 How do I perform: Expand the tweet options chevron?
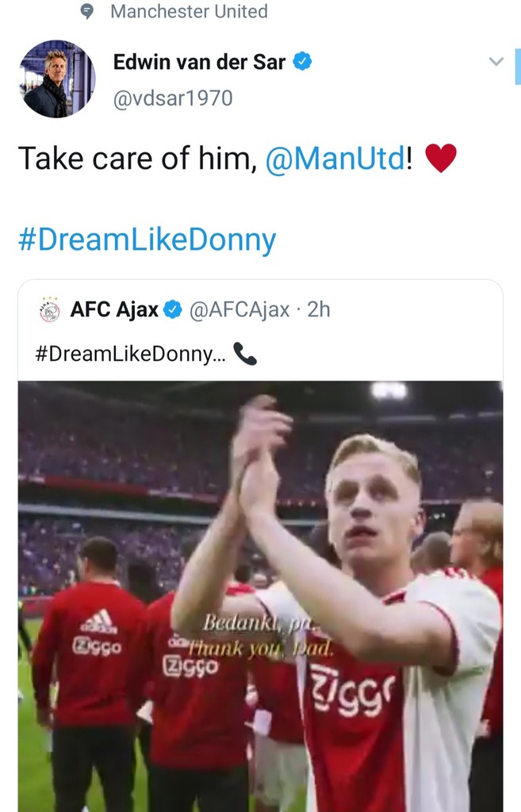click(496, 62)
